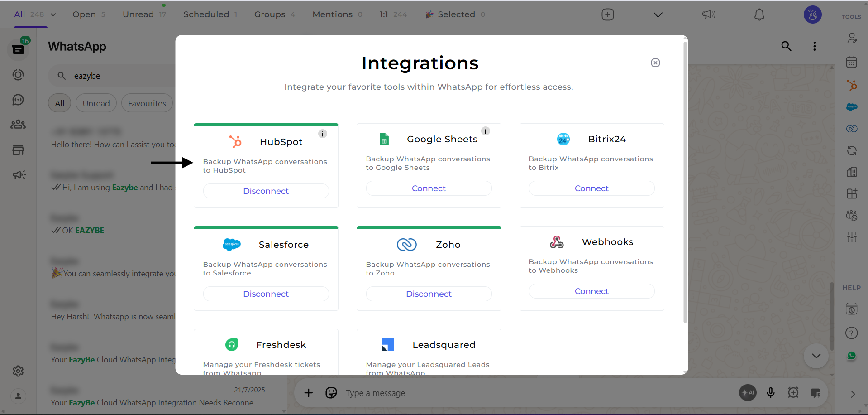This screenshot has width=868, height=415.
Task: Open the Mentions tab
Action: coord(332,14)
